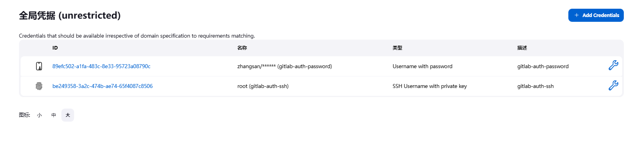Click the fingerprint icon for the SSH credential

tap(39, 86)
